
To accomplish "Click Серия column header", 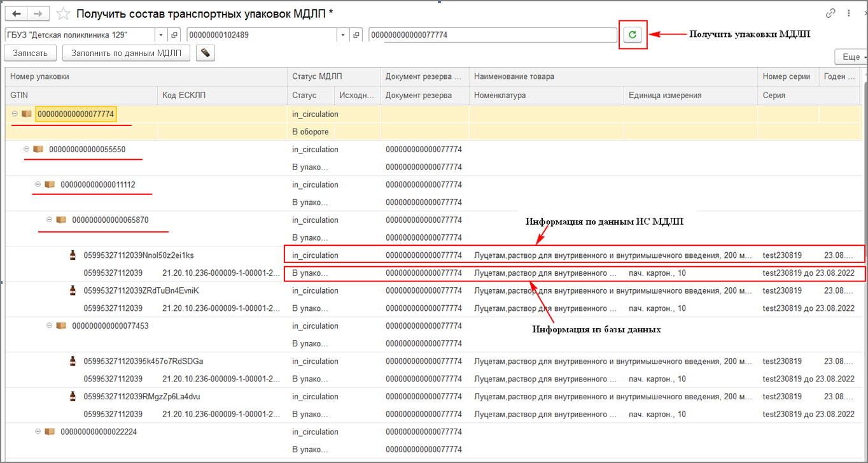I will click(x=808, y=96).
